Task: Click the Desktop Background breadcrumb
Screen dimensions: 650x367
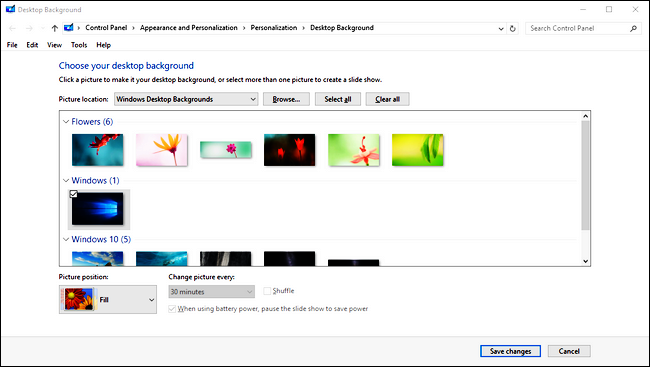Action: [342, 28]
